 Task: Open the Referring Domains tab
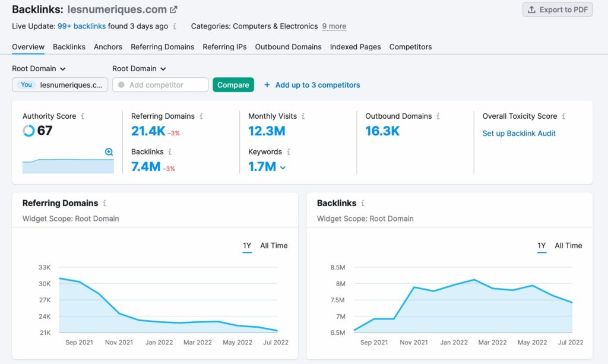point(163,47)
